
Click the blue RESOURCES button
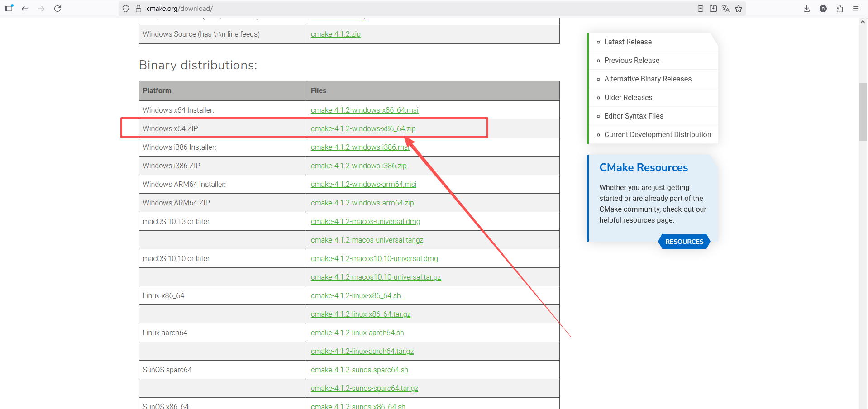click(x=684, y=242)
